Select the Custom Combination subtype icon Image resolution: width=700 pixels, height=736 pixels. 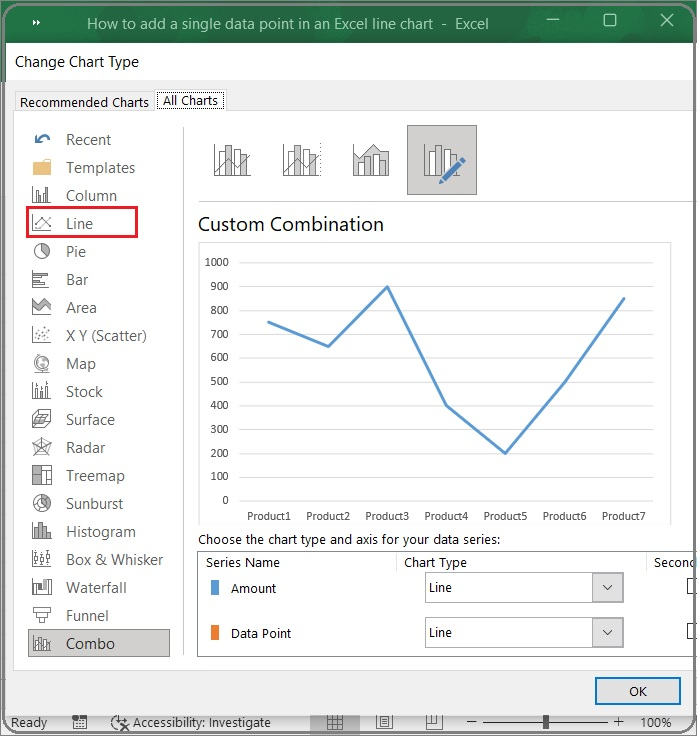(442, 160)
